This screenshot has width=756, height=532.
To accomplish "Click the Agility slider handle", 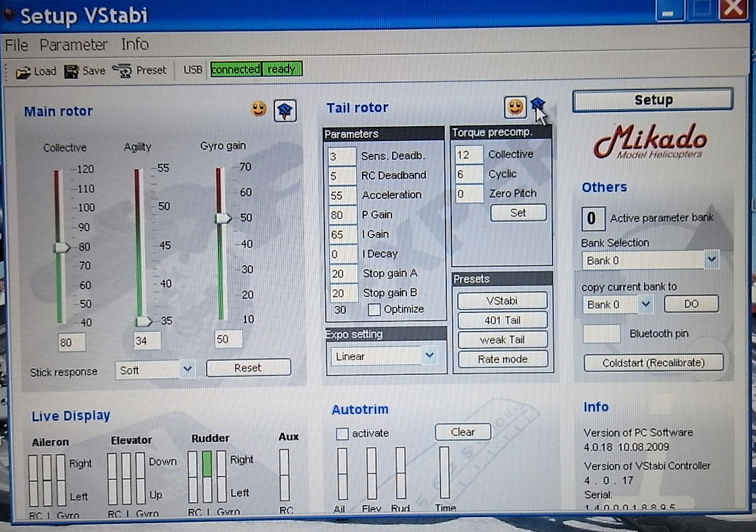I will pyautogui.click(x=143, y=321).
